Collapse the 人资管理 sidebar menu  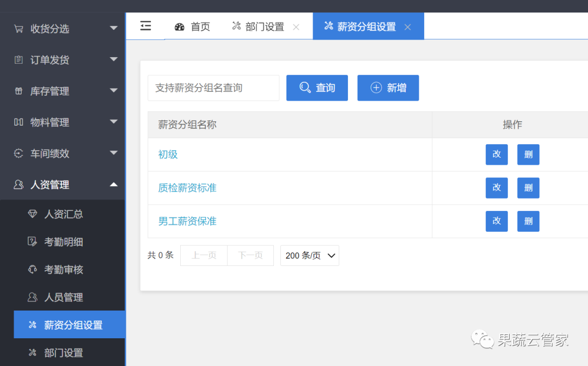63,185
